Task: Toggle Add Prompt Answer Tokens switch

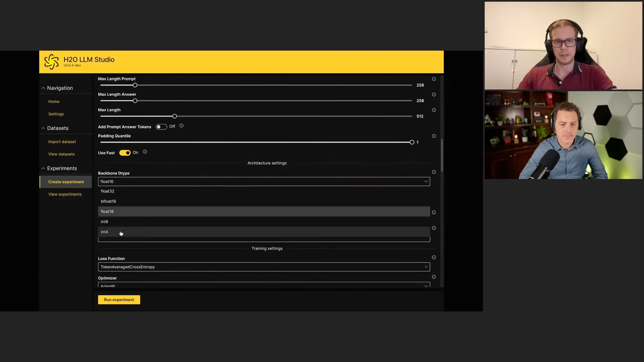Action: point(161,127)
